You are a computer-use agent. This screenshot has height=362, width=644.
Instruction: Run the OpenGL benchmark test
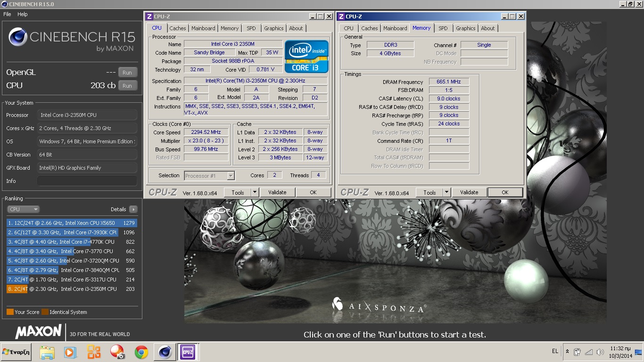(127, 73)
